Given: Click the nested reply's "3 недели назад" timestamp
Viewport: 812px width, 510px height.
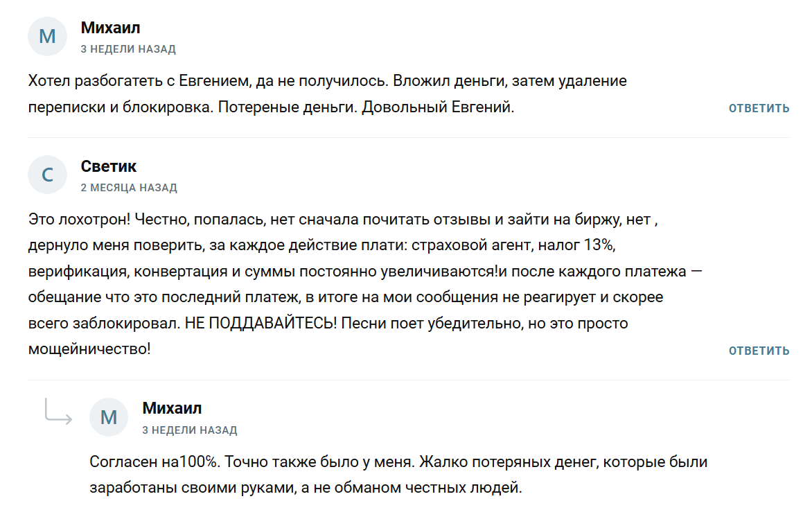Looking at the screenshot, I should pyautogui.click(x=190, y=430).
